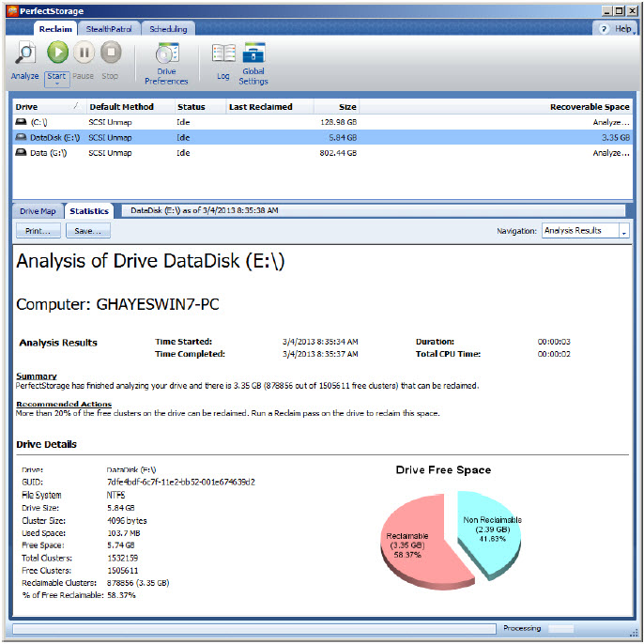Click the Pause toolbar icon
Screen dimensions: 644x644
(84, 54)
